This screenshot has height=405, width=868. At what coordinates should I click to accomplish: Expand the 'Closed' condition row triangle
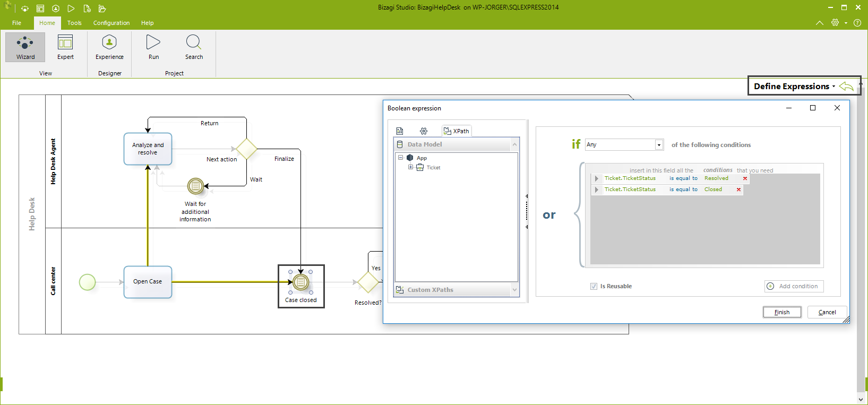click(x=597, y=189)
